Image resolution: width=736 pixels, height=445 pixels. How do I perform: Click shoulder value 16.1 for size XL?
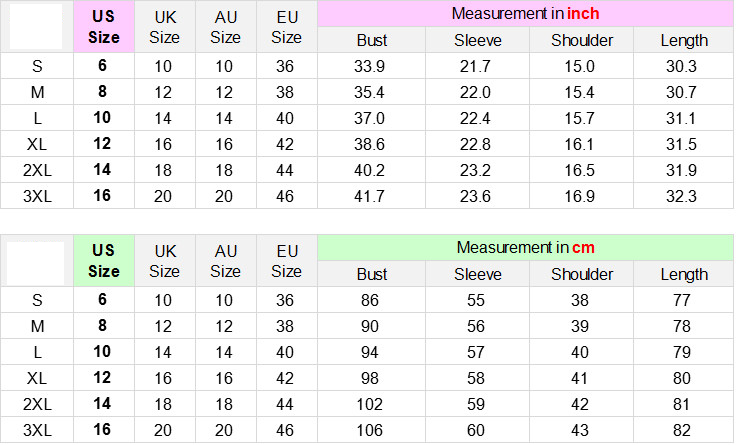[x=582, y=144]
